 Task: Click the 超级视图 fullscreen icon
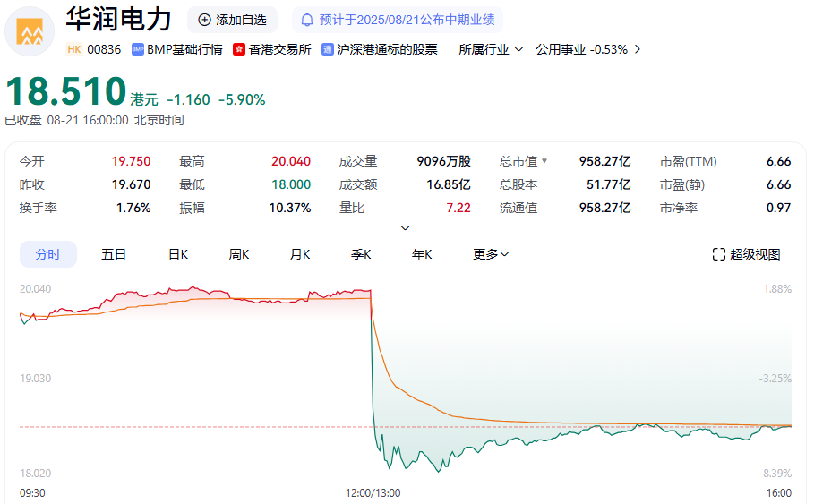pyautogui.click(x=718, y=254)
